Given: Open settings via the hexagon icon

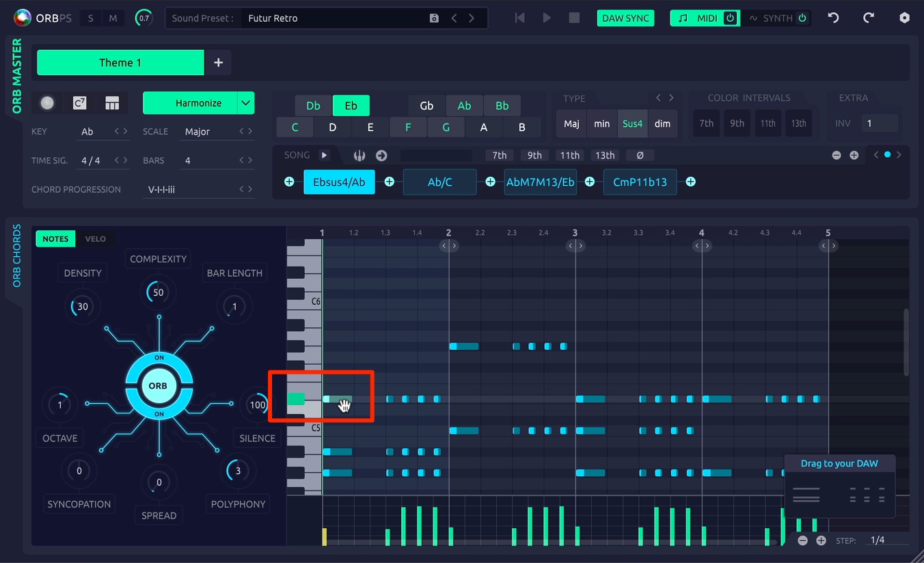Looking at the screenshot, I should pyautogui.click(x=904, y=18).
